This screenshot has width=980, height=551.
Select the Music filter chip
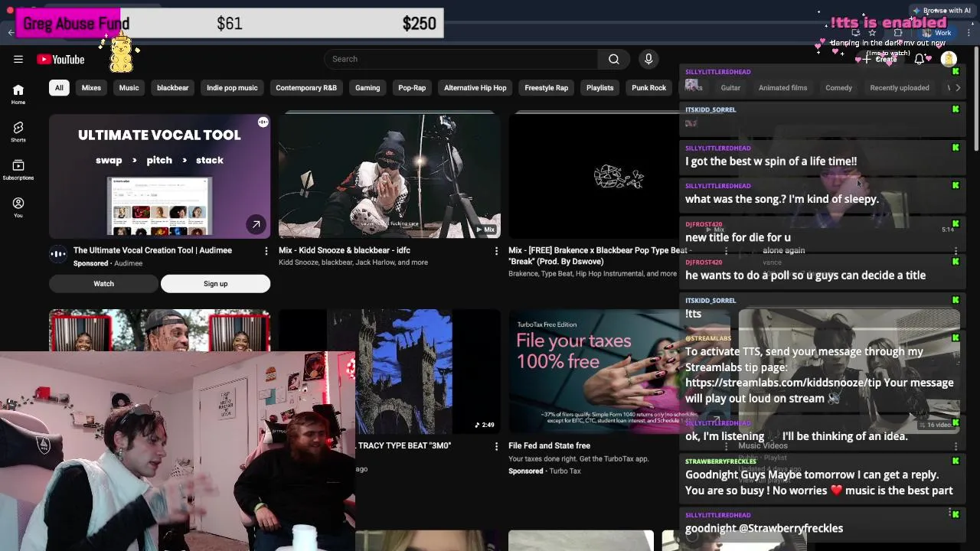(x=129, y=88)
